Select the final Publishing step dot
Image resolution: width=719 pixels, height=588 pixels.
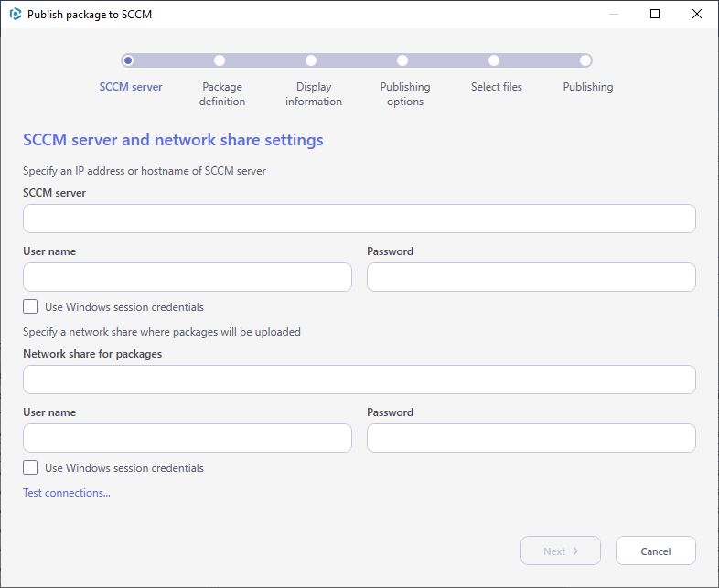[585, 60]
